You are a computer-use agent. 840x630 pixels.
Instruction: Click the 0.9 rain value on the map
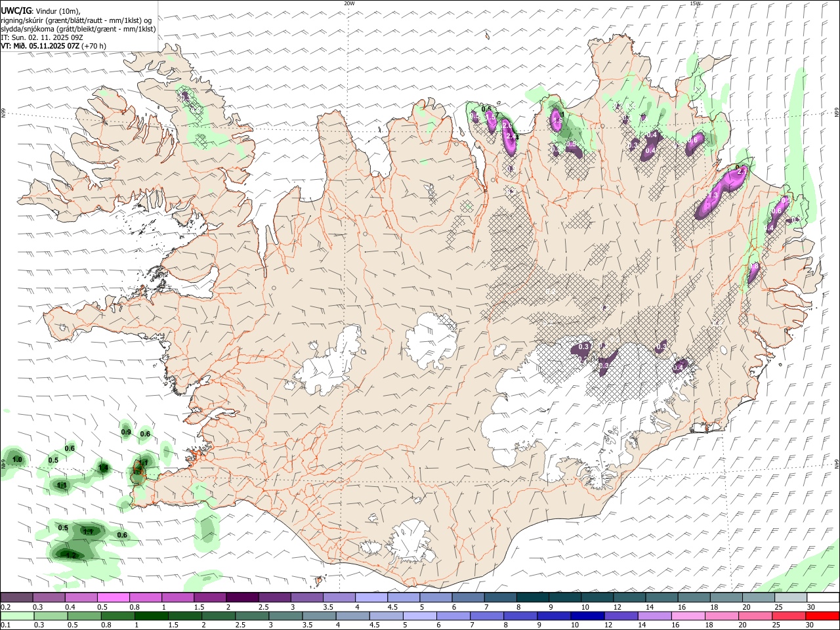[126, 432]
